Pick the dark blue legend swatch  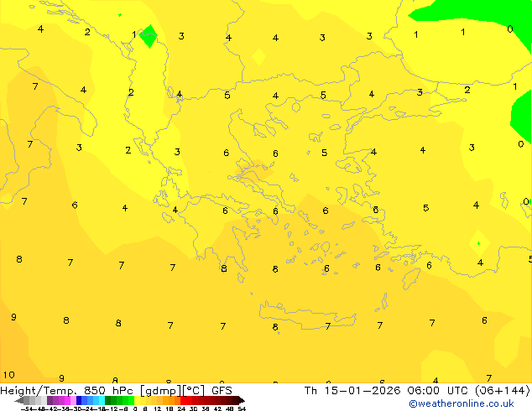tap(79, 400)
